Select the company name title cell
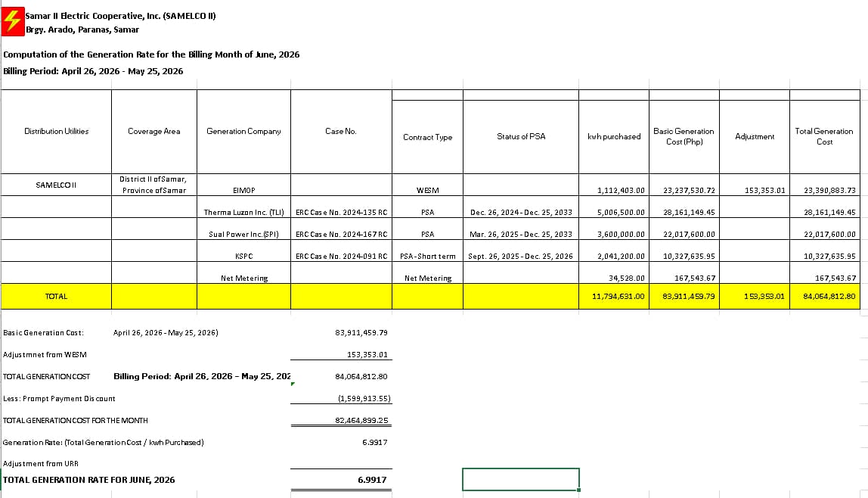 121,16
